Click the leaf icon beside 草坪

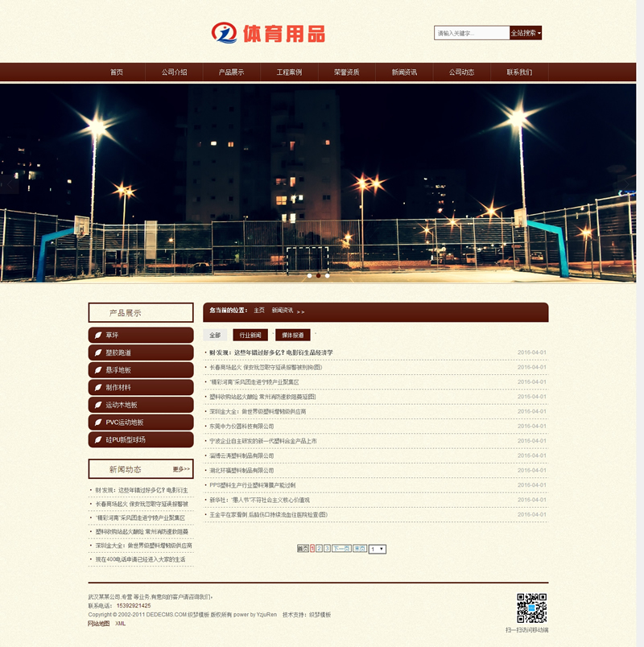(97, 335)
